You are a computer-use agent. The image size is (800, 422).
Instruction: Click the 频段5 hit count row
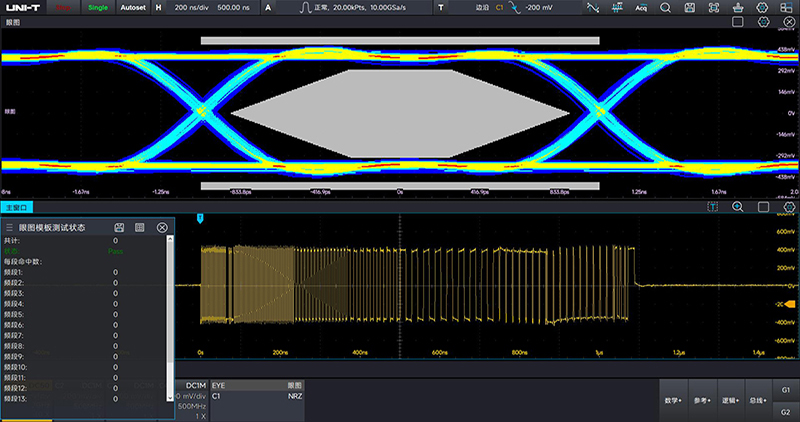click(x=84, y=314)
